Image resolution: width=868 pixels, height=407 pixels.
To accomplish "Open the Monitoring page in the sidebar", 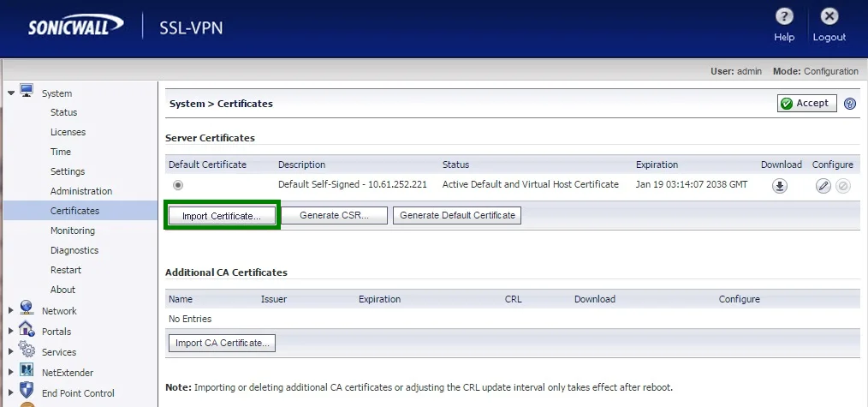I will point(72,230).
